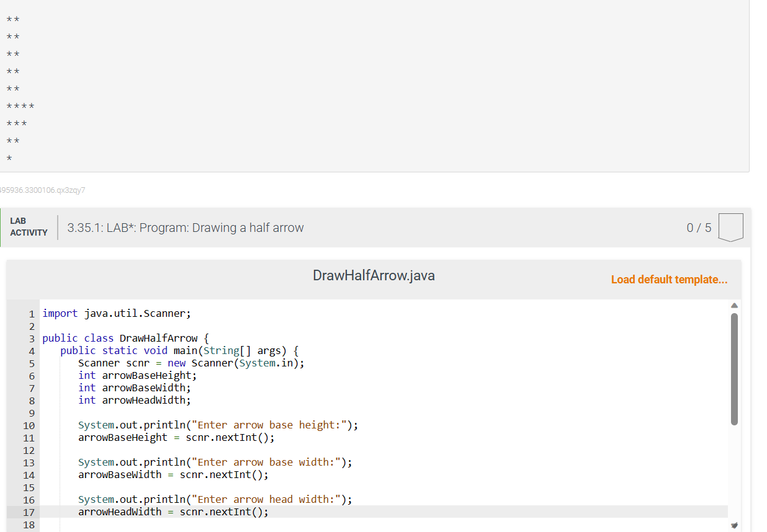Click the 'Enter arrow head width:' println line
The width and height of the screenshot is (767, 532).
(215, 499)
